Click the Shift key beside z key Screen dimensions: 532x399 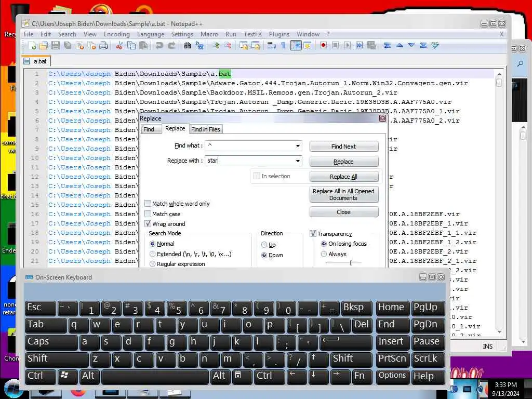tap(57, 360)
